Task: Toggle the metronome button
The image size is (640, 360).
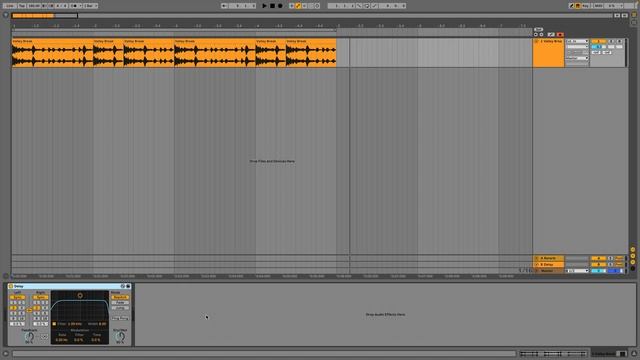Action: click(75, 6)
